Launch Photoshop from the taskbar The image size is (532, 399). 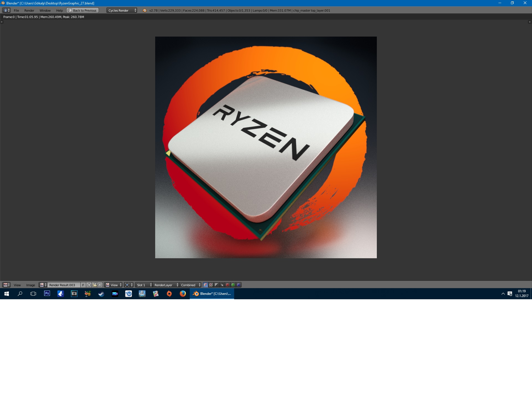(x=47, y=294)
